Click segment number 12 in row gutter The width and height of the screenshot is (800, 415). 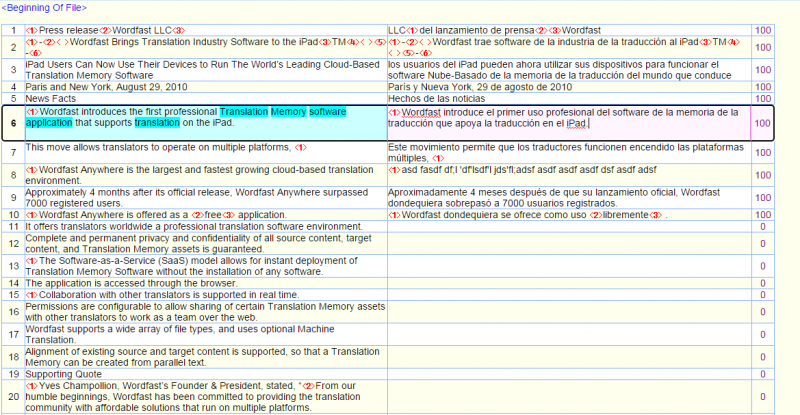[x=13, y=243]
